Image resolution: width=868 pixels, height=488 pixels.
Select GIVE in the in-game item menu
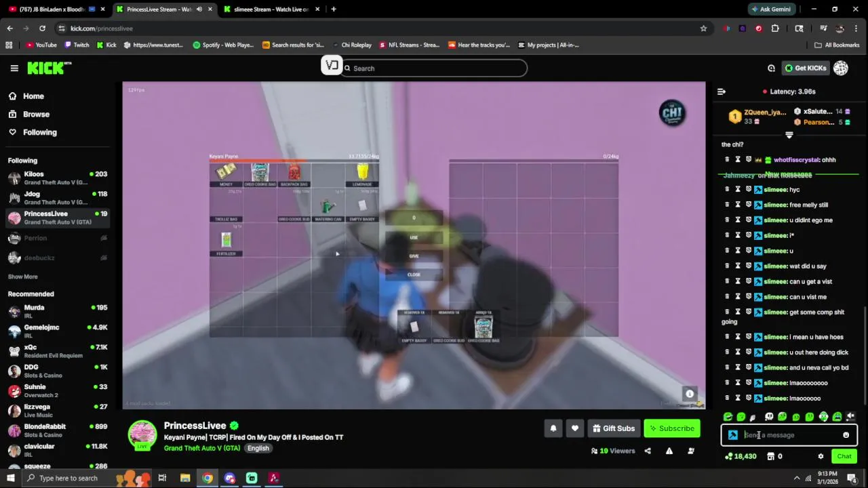pos(414,256)
